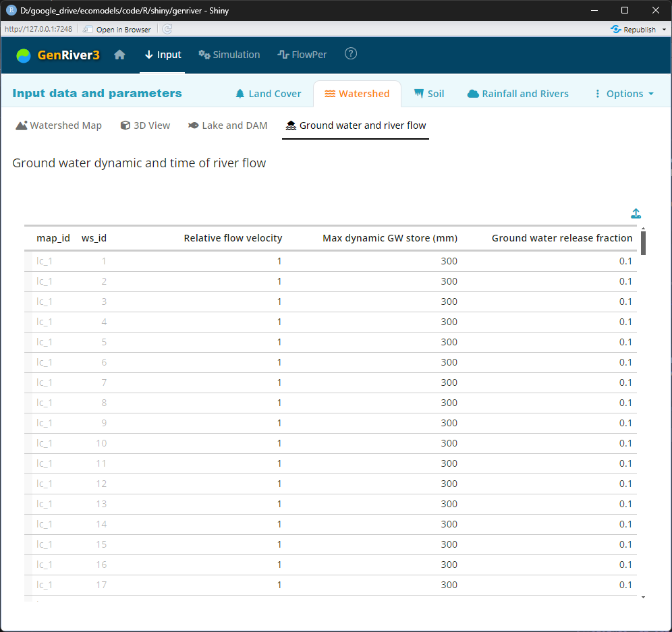Open the Lake and DAM subtab

[227, 125]
